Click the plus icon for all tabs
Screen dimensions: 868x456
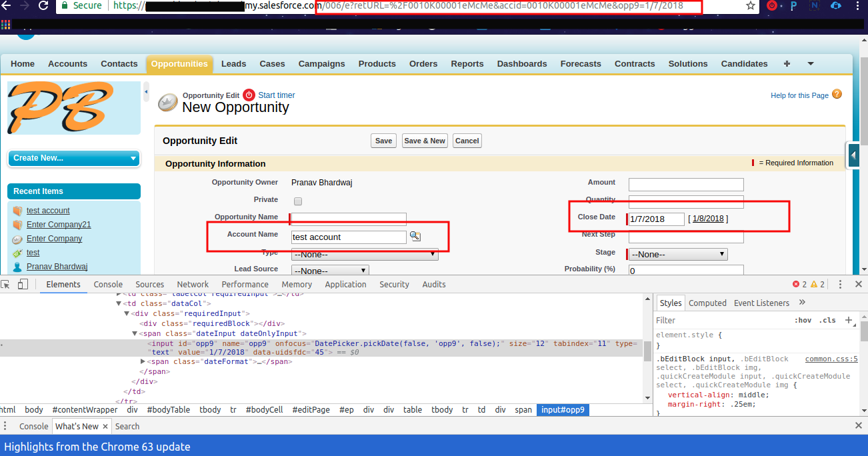point(787,64)
